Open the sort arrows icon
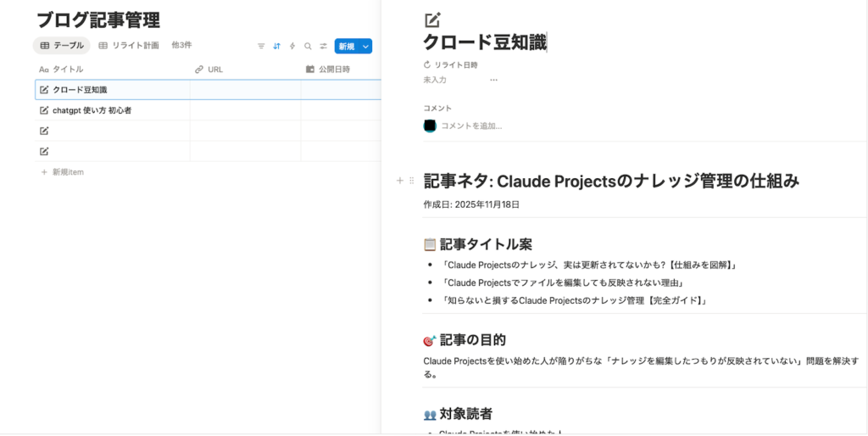Screen dimensions: 868x436 [x=277, y=47]
